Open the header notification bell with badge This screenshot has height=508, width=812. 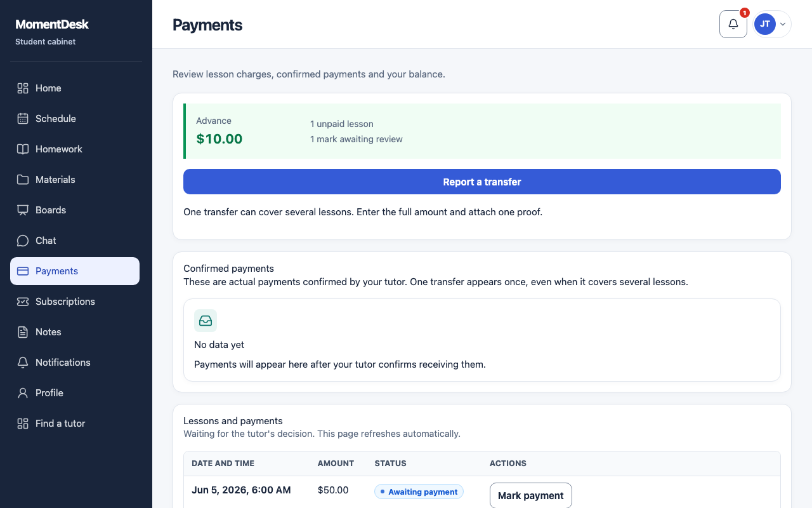point(733,24)
